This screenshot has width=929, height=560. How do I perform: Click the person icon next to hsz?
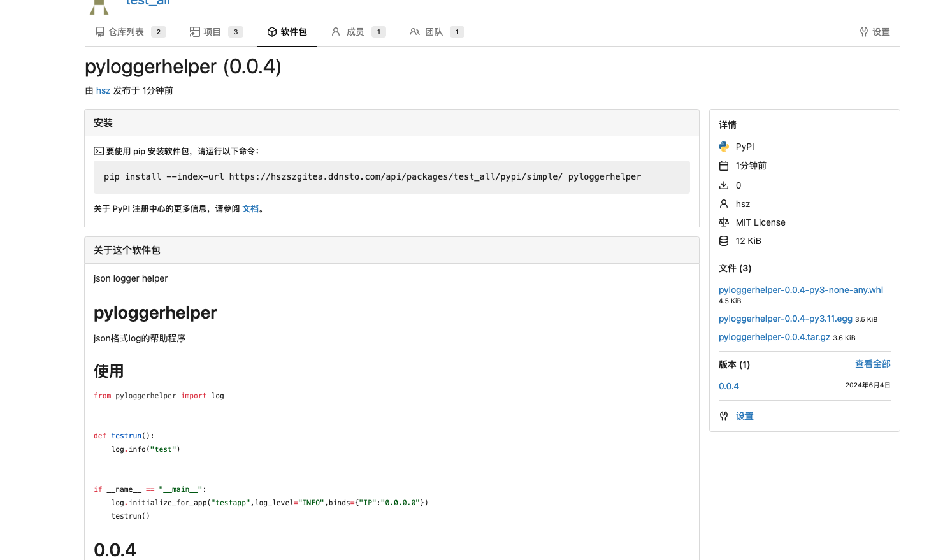point(724,204)
